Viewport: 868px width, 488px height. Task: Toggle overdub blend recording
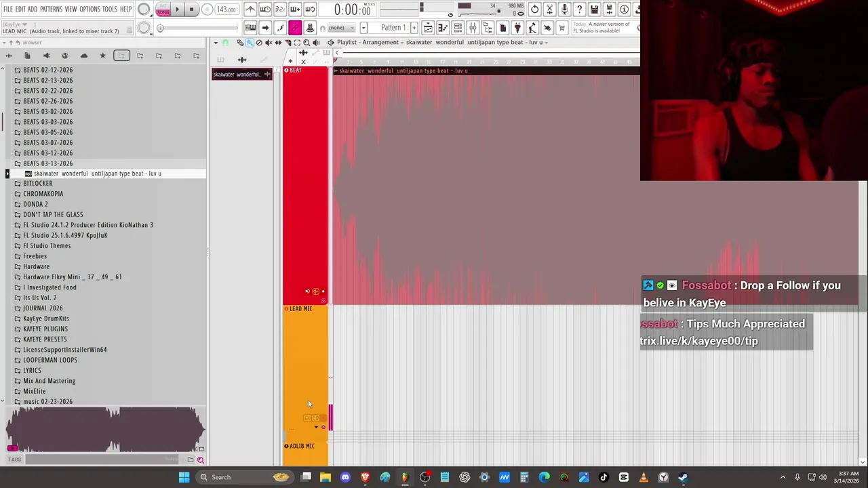[x=294, y=9]
